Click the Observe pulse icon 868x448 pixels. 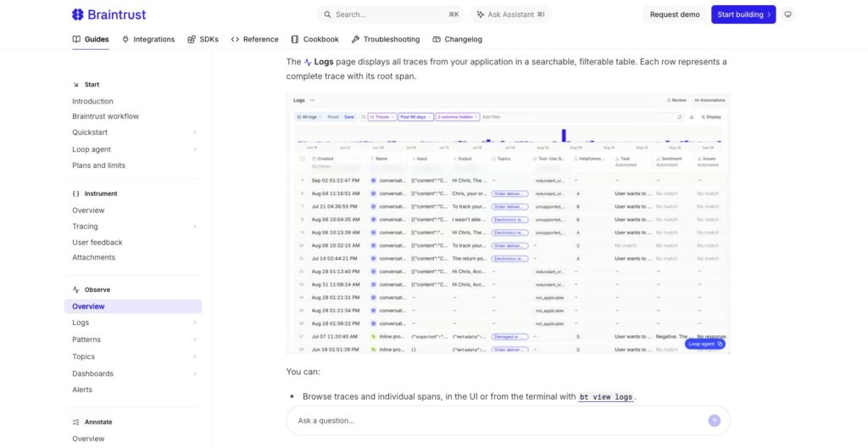coord(75,290)
